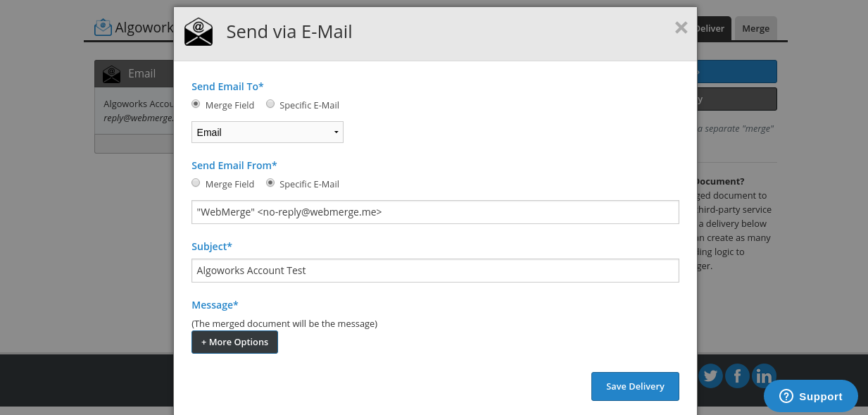Expand the More Options section
The height and width of the screenshot is (415, 868).
pos(234,342)
